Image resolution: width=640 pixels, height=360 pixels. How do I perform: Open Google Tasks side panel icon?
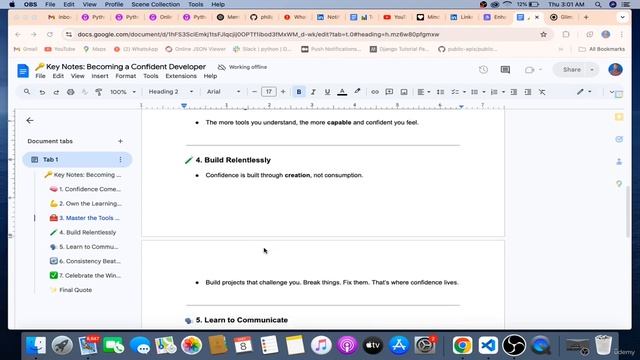point(619,139)
